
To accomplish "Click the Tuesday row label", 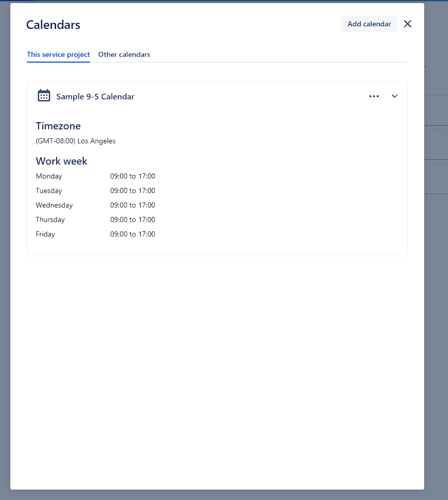I will click(x=49, y=190).
